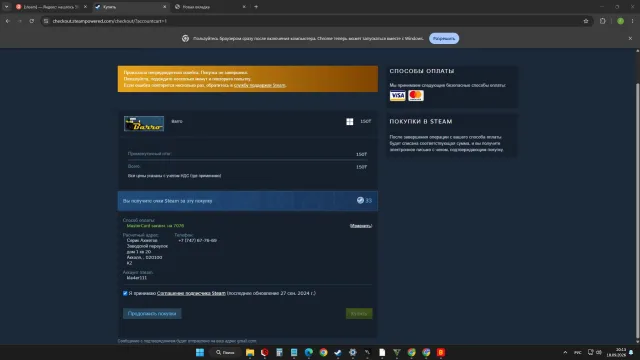Click the Barro game thumbnail

144,124
